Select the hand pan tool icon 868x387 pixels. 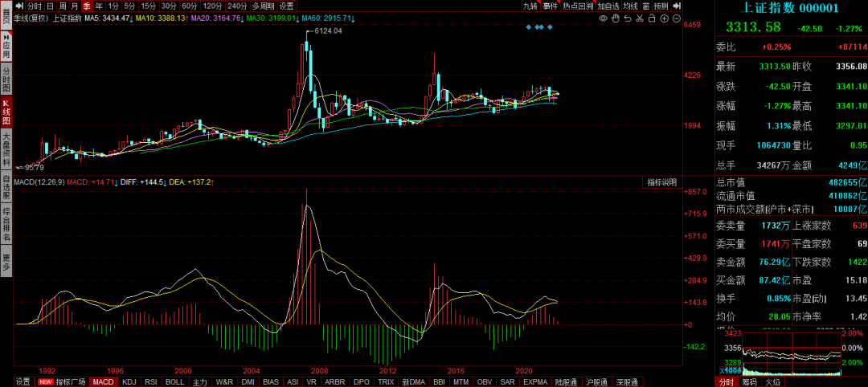(x=614, y=18)
